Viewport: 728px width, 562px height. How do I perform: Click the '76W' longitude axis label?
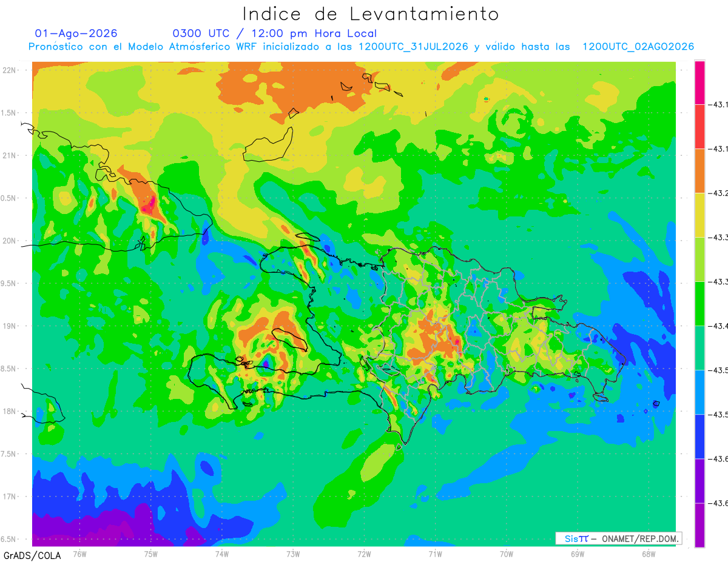click(79, 554)
